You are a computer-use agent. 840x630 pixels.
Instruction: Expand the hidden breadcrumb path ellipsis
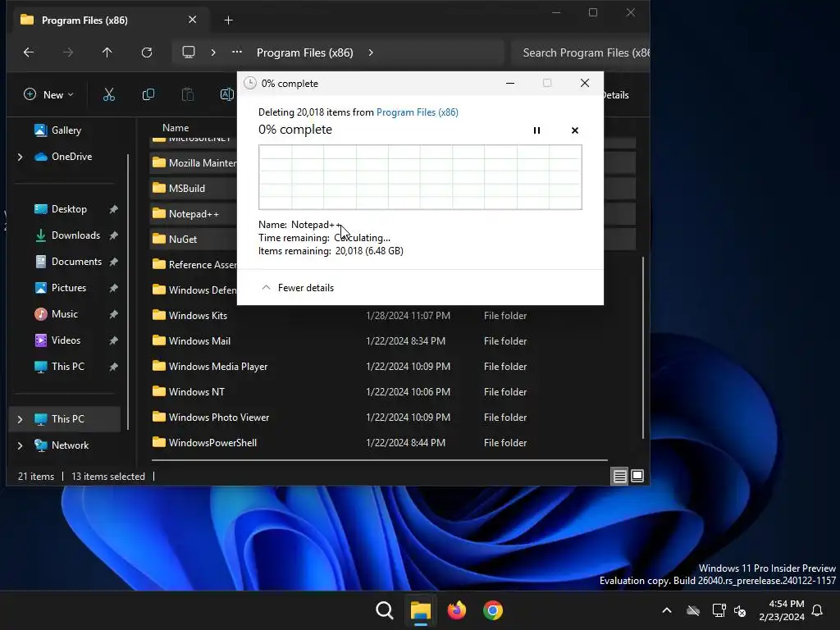pyautogui.click(x=237, y=52)
